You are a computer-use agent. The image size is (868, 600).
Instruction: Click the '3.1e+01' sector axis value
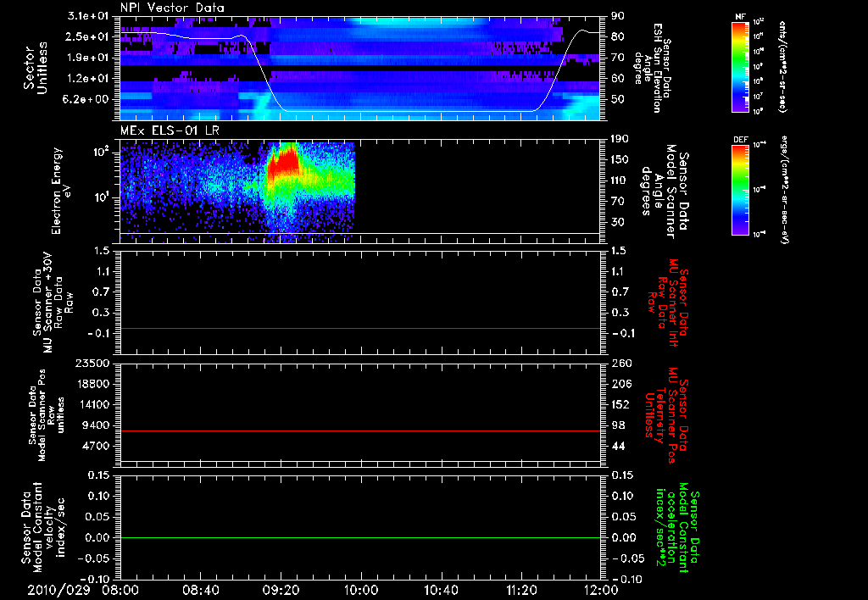click(87, 16)
